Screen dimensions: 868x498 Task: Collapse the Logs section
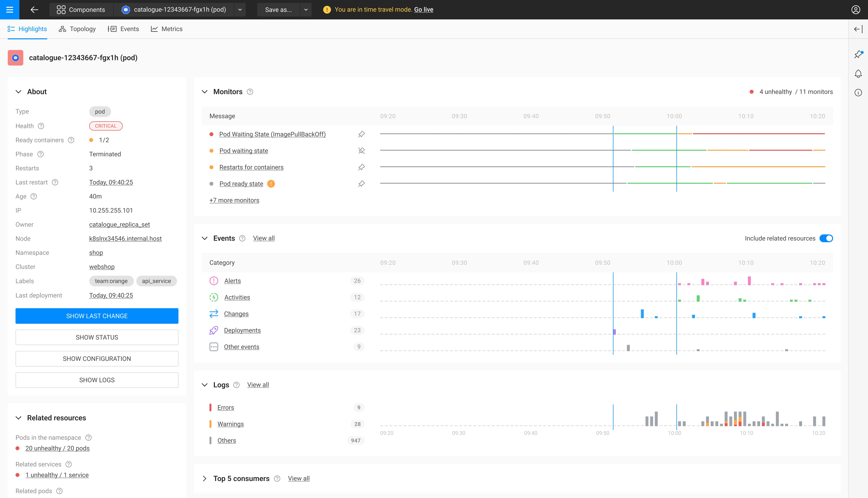(x=205, y=385)
